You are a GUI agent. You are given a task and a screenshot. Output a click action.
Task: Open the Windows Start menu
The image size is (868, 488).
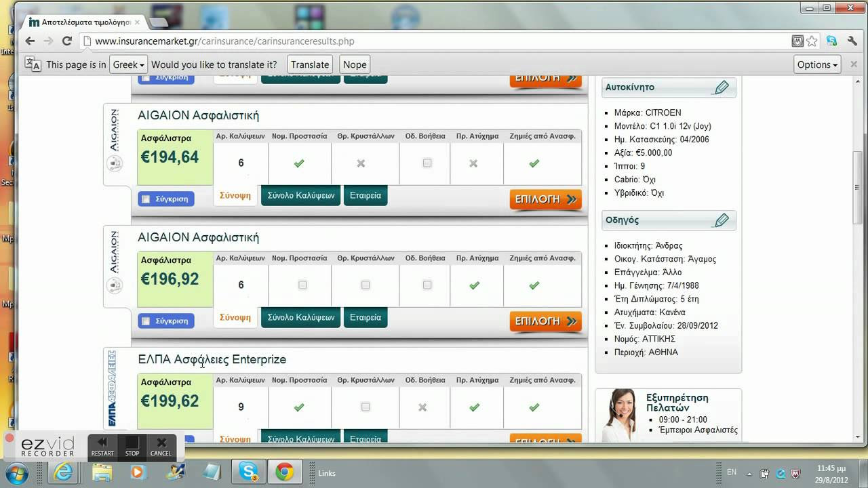click(16, 472)
